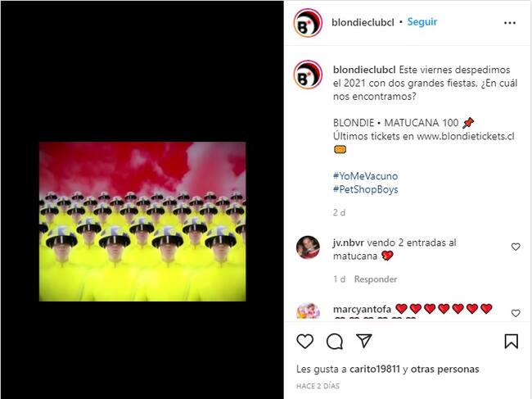Screen dimensions: 532x399
Task: Save post with the bookmark icon
Action: 511,342
